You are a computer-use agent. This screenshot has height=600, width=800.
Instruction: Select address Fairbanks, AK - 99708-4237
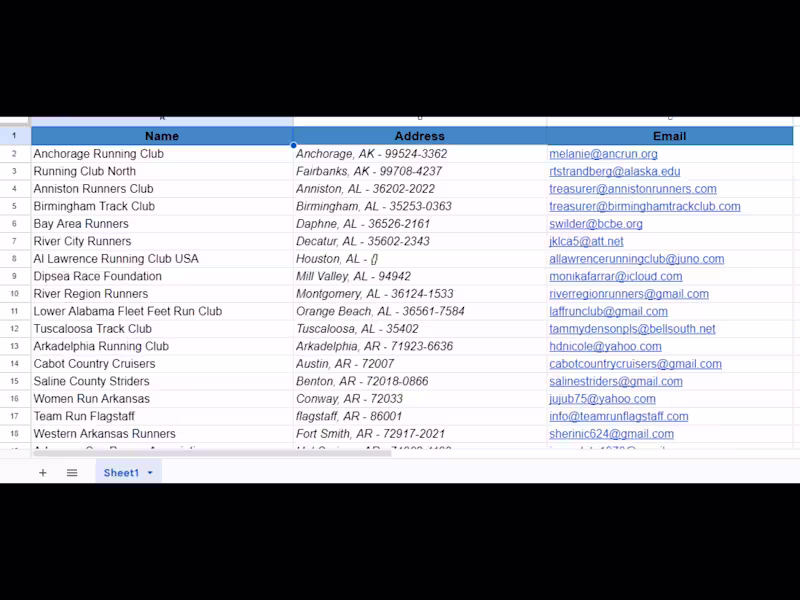click(419, 171)
